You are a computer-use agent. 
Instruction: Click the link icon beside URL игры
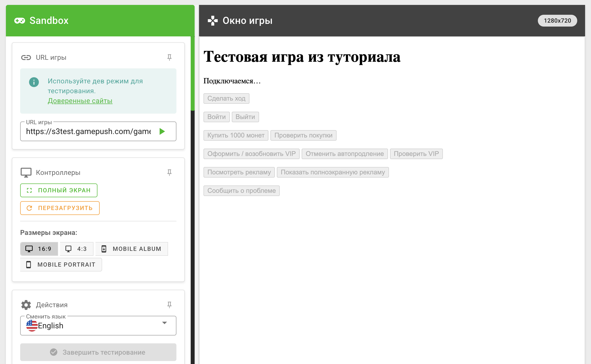point(26,58)
